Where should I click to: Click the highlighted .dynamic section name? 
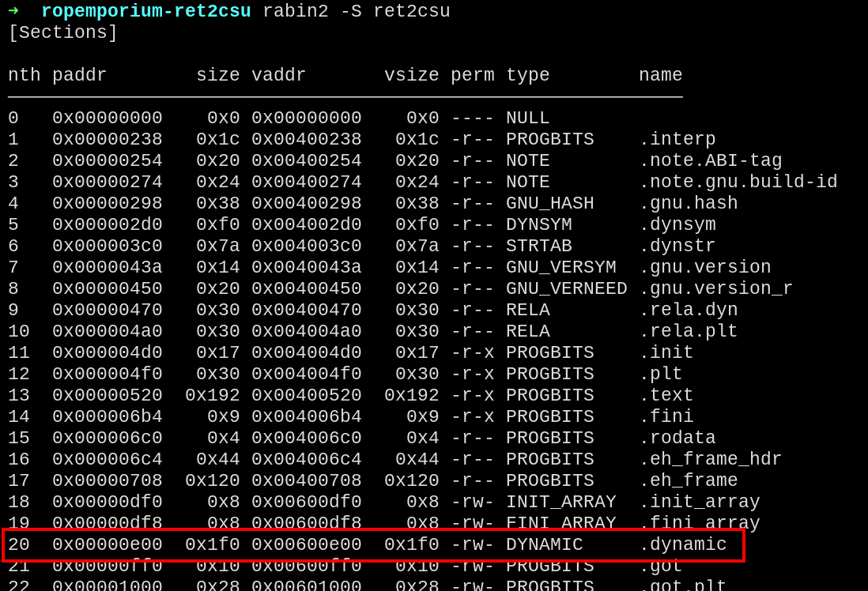click(x=682, y=545)
